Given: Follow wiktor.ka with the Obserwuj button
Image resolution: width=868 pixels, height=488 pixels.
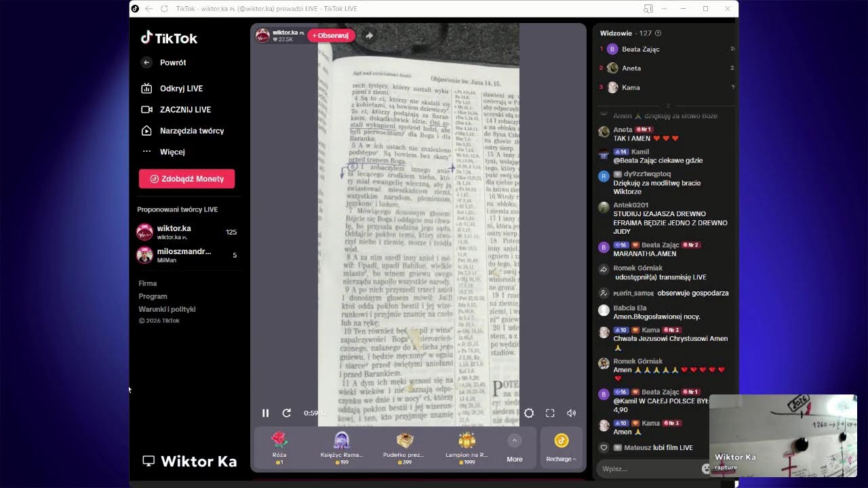Looking at the screenshot, I should pos(331,35).
